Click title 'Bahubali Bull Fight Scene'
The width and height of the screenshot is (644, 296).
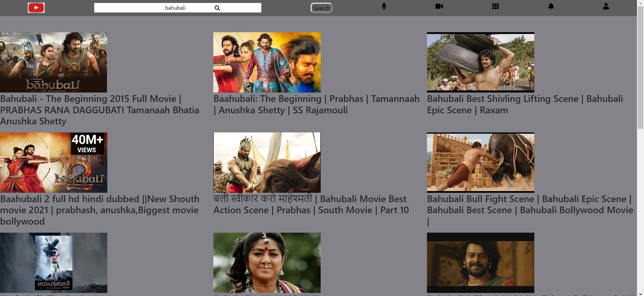[530, 210]
